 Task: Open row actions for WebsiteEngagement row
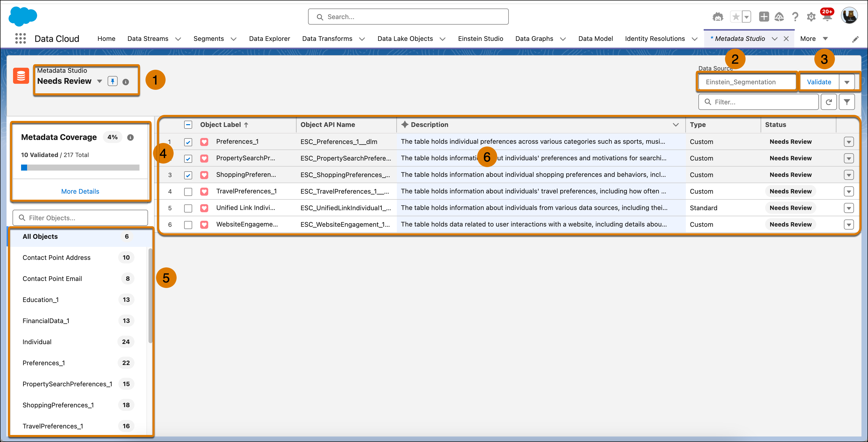[849, 225]
